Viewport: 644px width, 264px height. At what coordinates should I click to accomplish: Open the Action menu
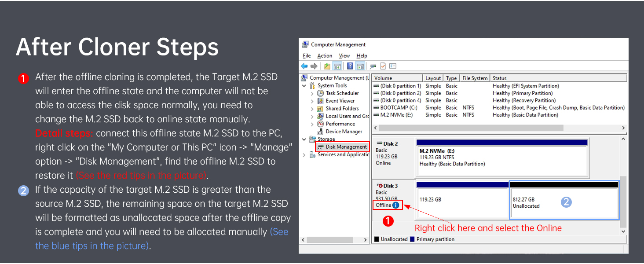325,56
